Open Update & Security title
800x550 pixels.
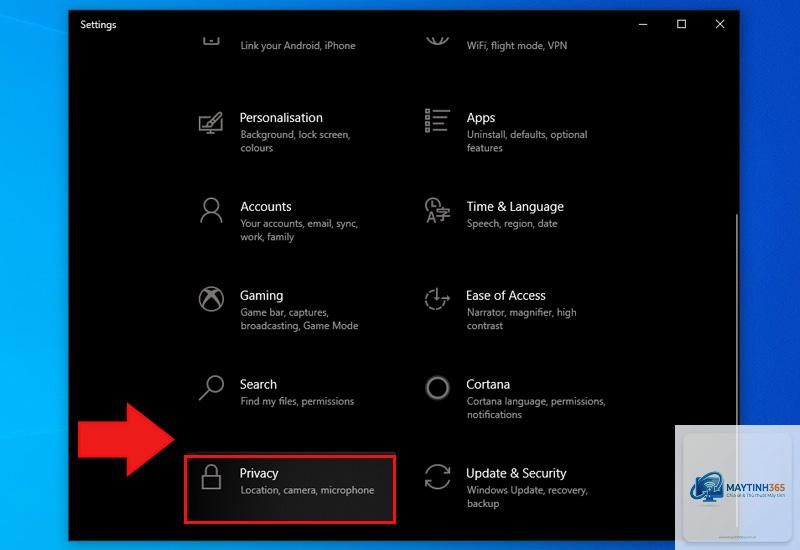click(516, 473)
